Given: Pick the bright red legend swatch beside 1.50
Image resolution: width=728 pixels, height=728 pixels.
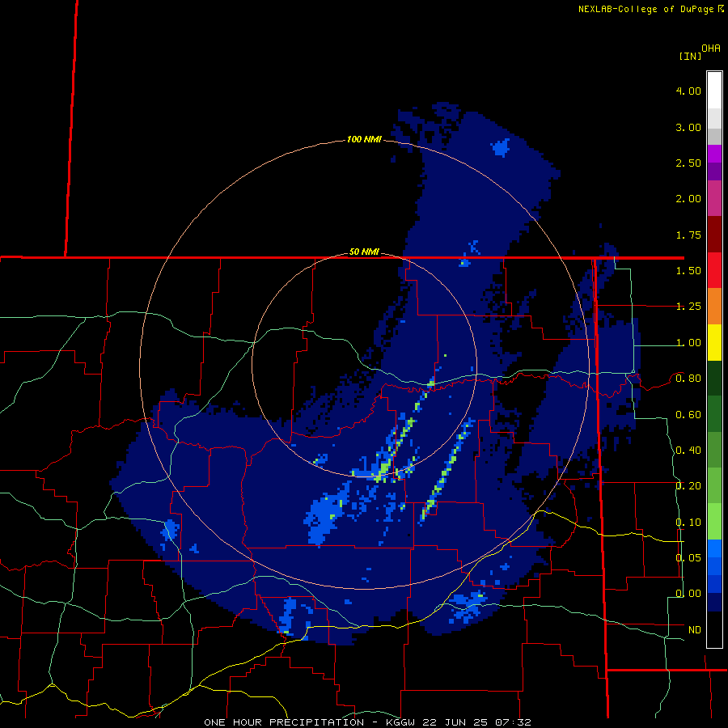Looking at the screenshot, I should point(714,270).
